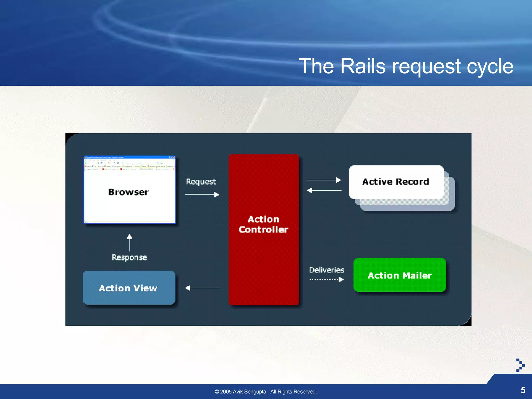Screen dimensions: 532x399
Task: Click the Deliveries label text
Action: (x=326, y=270)
